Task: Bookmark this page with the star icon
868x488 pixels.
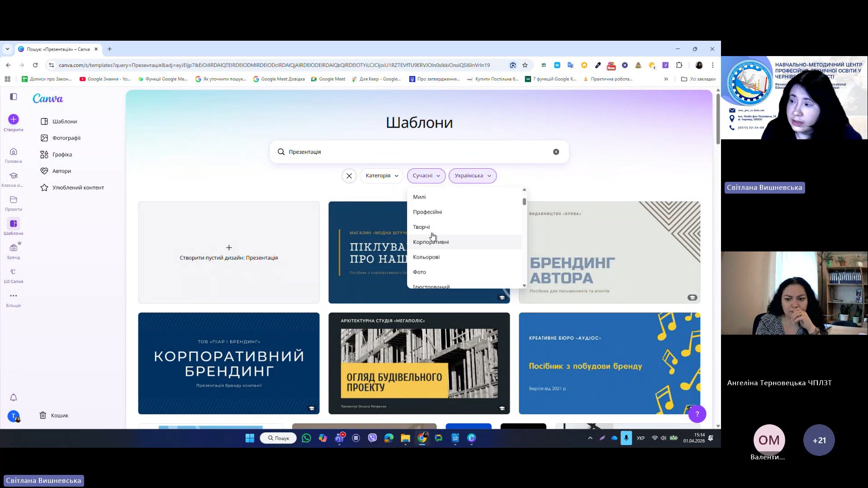Action: (x=525, y=65)
